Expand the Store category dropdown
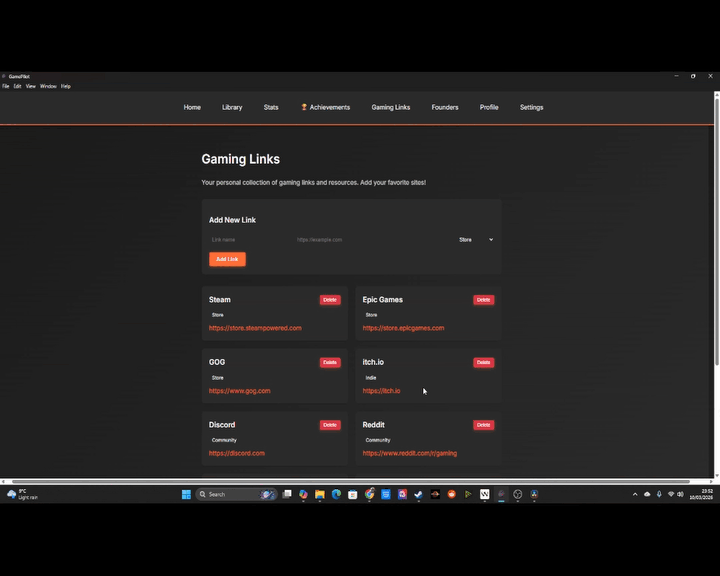720x576 pixels. pyautogui.click(x=476, y=240)
